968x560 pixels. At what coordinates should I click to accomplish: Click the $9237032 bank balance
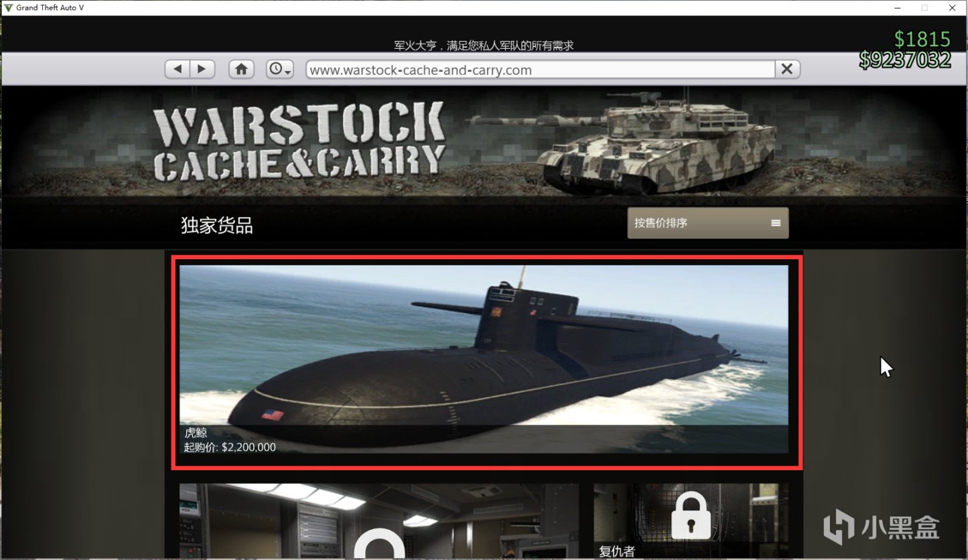click(905, 60)
